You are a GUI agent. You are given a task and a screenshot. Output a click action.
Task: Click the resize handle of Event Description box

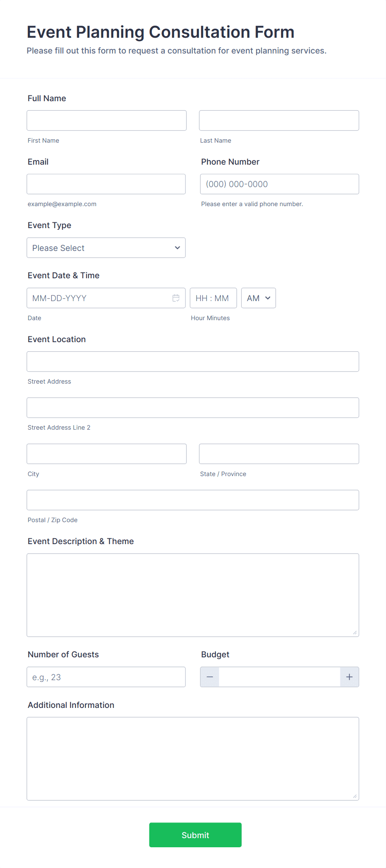[355, 632]
